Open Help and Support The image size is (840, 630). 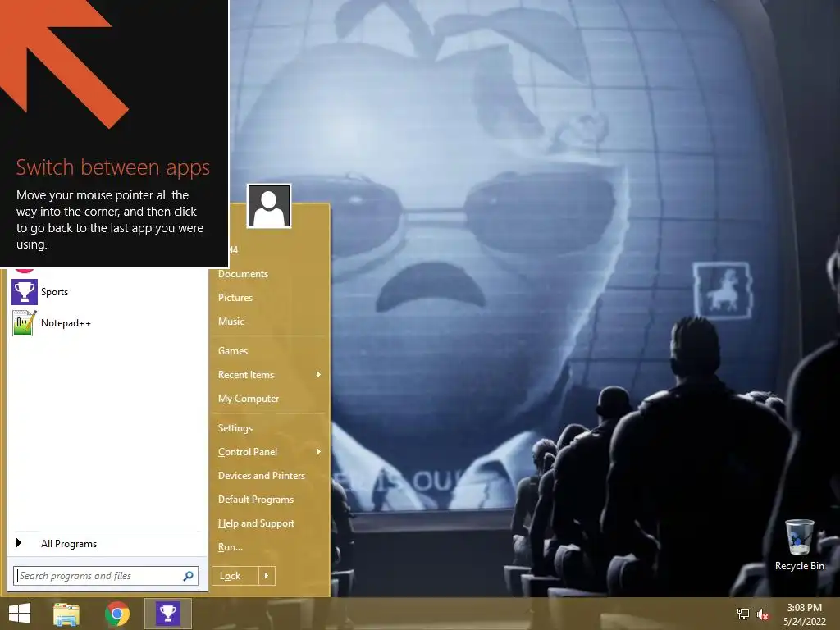tap(256, 523)
